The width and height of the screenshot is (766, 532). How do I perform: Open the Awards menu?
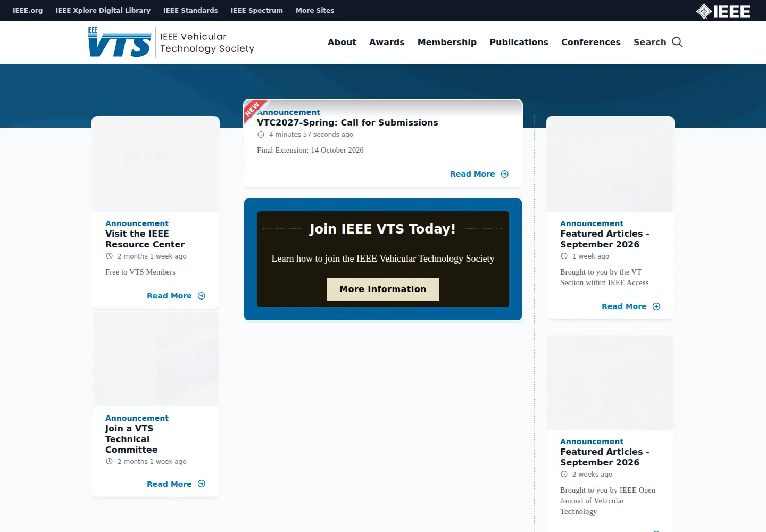[x=387, y=42]
